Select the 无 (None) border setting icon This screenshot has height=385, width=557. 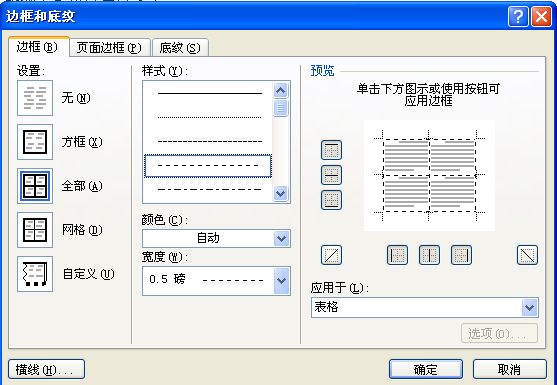click(35, 98)
